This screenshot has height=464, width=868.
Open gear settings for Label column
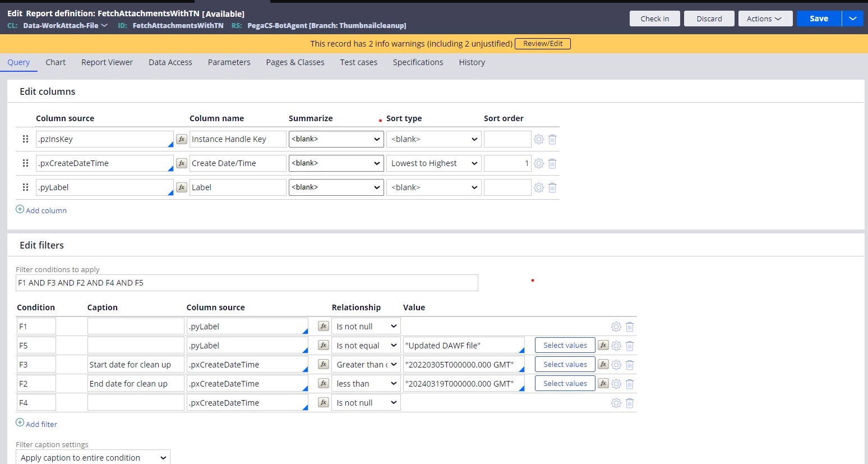pos(539,187)
